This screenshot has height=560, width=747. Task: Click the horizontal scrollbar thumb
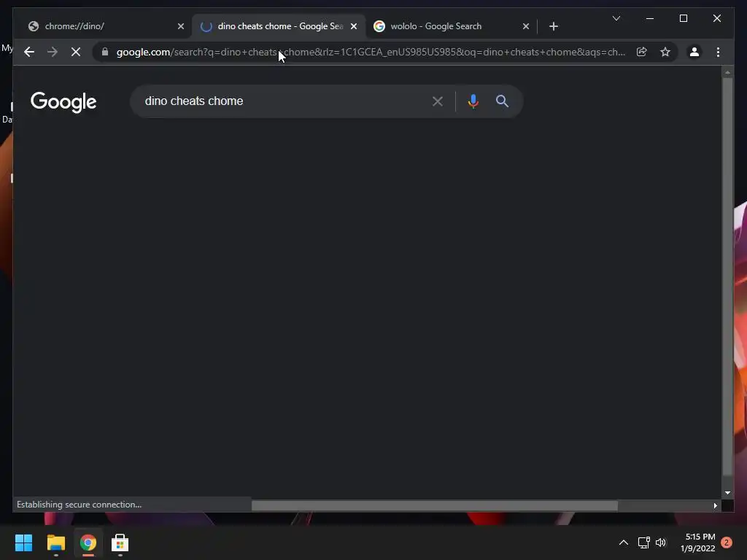(x=435, y=505)
